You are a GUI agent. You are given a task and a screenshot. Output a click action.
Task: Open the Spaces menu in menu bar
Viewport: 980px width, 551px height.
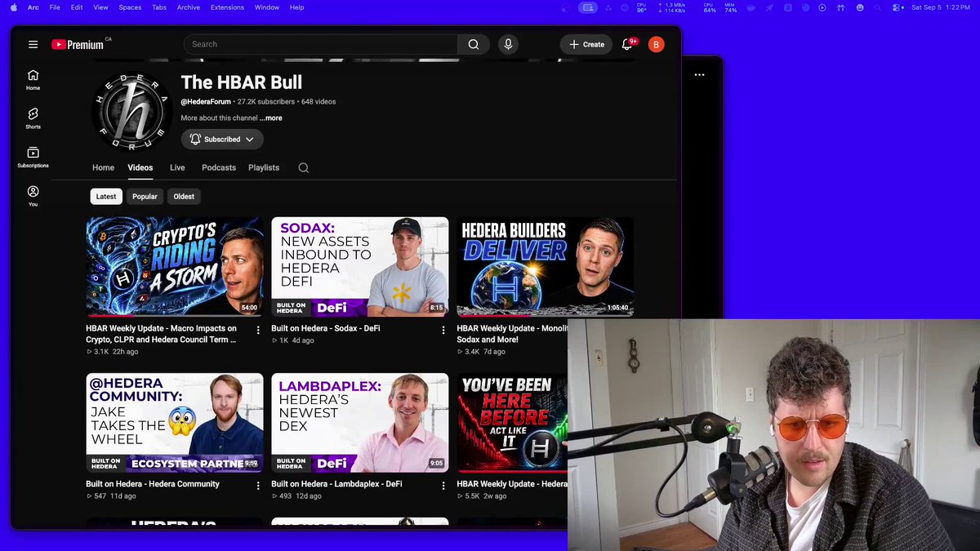tap(130, 7)
